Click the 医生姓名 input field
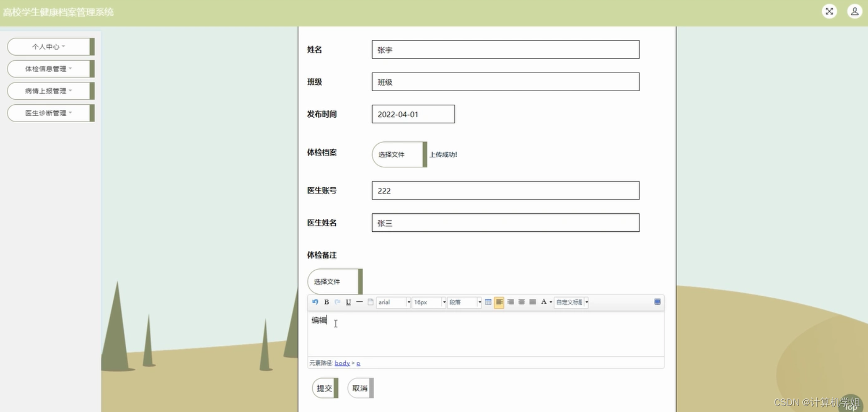The width and height of the screenshot is (868, 412). [x=505, y=223]
